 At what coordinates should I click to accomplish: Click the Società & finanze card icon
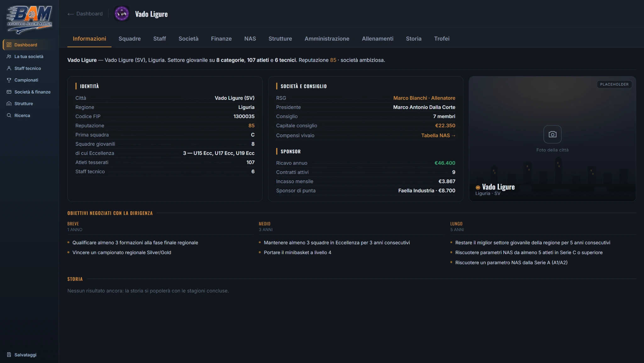pyautogui.click(x=9, y=92)
